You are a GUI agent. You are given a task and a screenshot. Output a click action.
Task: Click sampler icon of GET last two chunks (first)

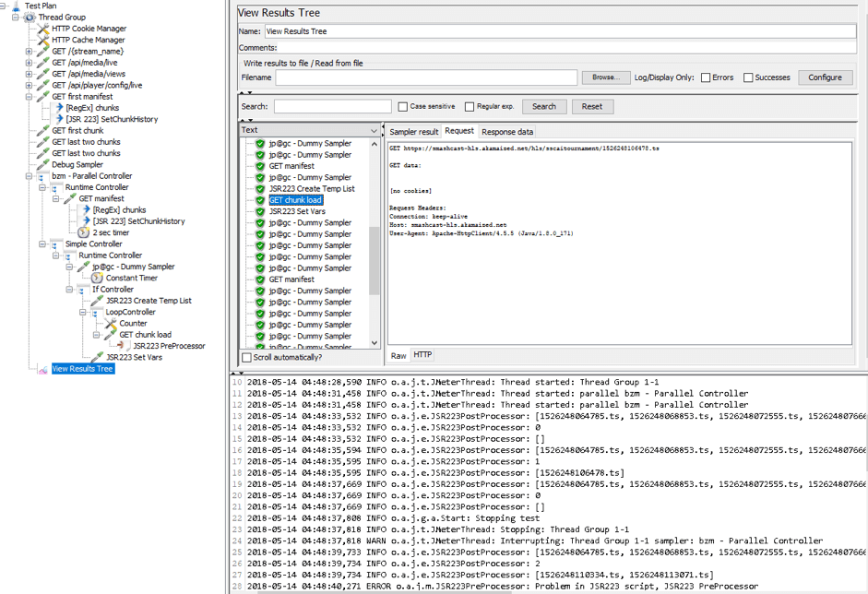43,142
